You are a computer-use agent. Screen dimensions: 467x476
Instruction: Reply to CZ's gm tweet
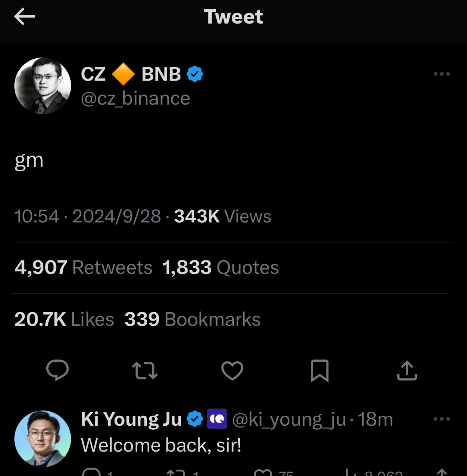[57, 370]
